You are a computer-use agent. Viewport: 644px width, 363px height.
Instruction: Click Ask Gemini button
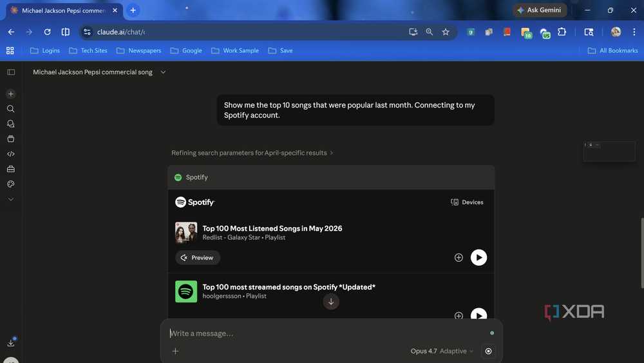pos(539,10)
